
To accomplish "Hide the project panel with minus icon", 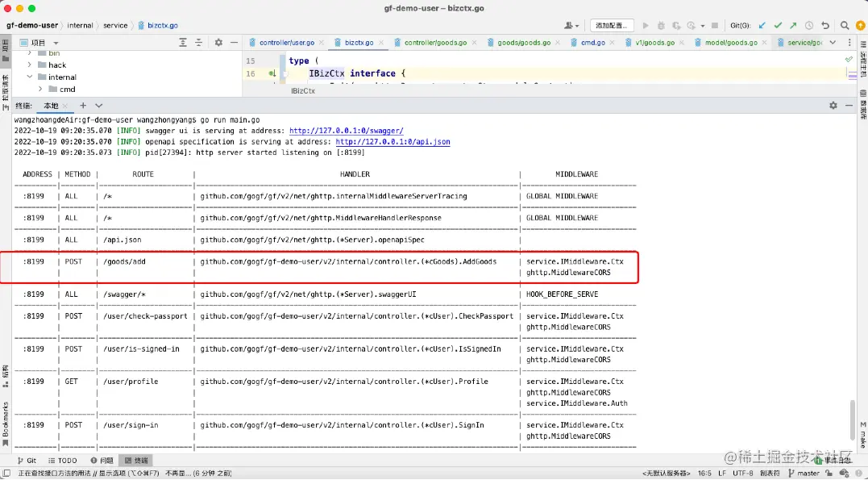I will point(235,43).
